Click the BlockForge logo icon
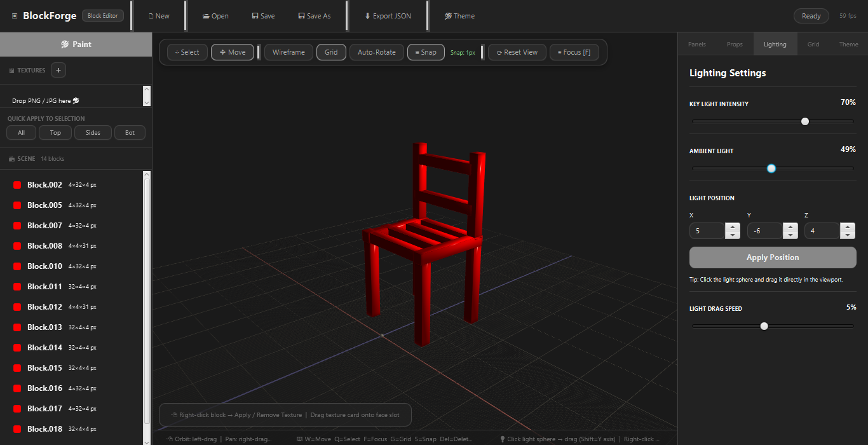Image resolution: width=868 pixels, height=445 pixels. coord(15,16)
